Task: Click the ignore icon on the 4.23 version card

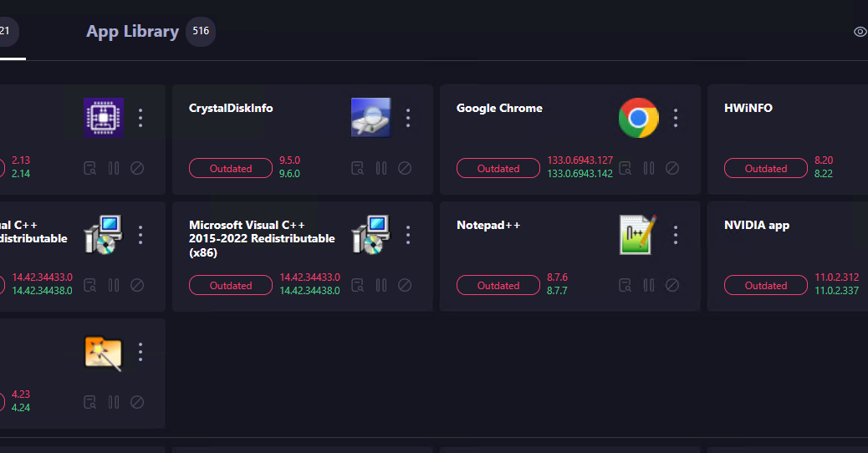Action: click(137, 402)
